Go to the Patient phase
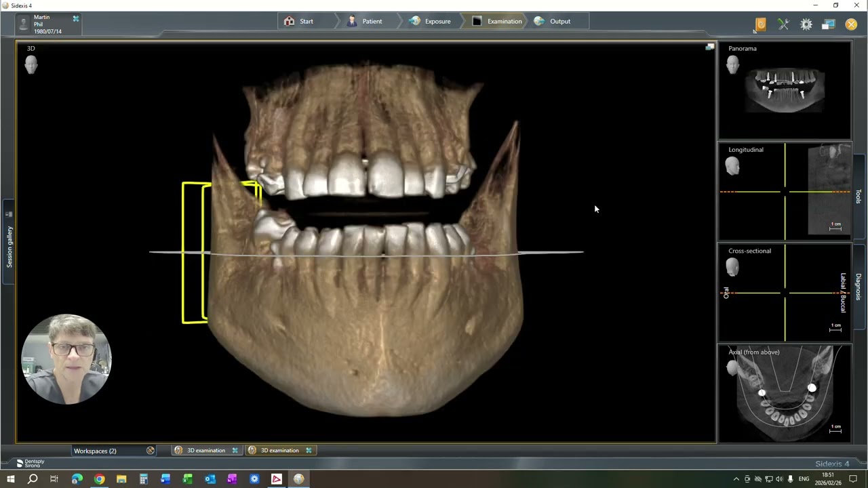This screenshot has width=868, height=488. pyautogui.click(x=365, y=21)
